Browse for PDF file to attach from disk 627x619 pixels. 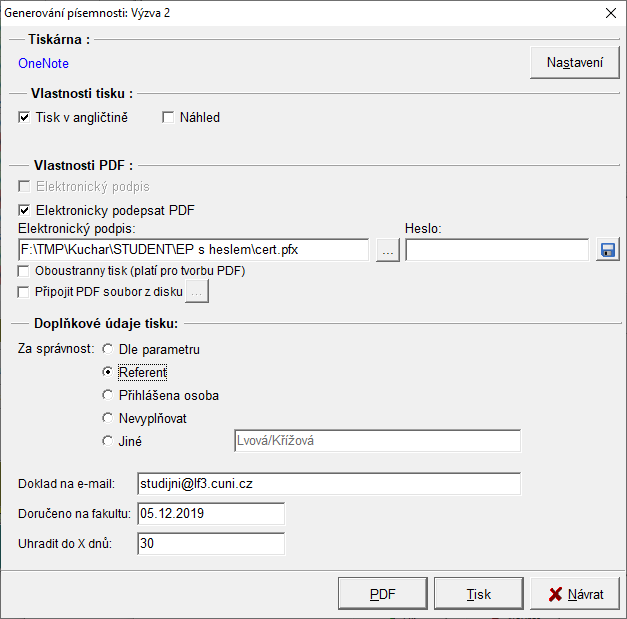pos(197,292)
